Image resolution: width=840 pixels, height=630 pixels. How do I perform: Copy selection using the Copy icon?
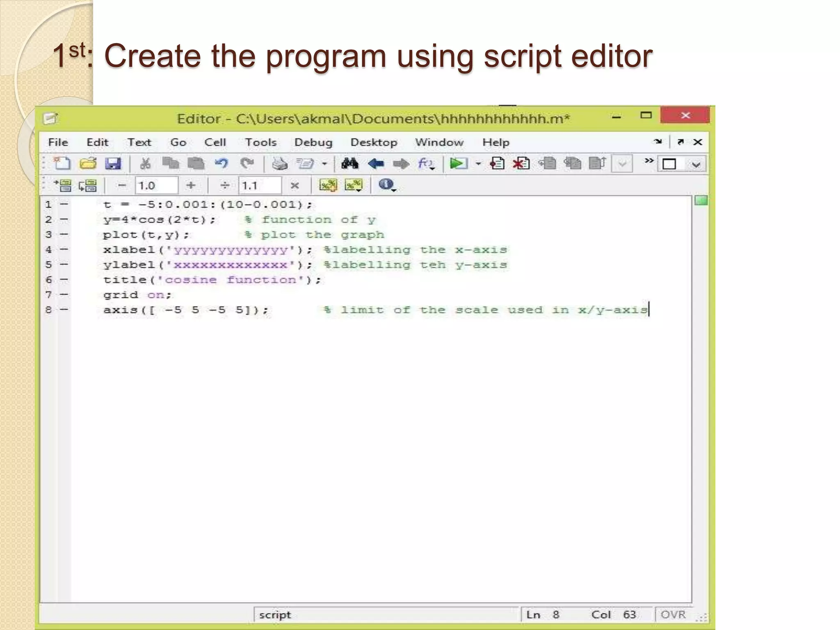tap(170, 164)
